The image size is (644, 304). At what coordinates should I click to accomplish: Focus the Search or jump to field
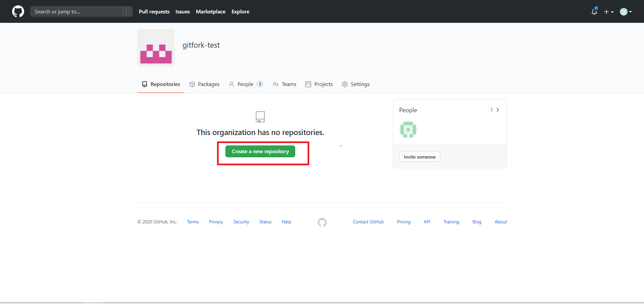(82, 11)
